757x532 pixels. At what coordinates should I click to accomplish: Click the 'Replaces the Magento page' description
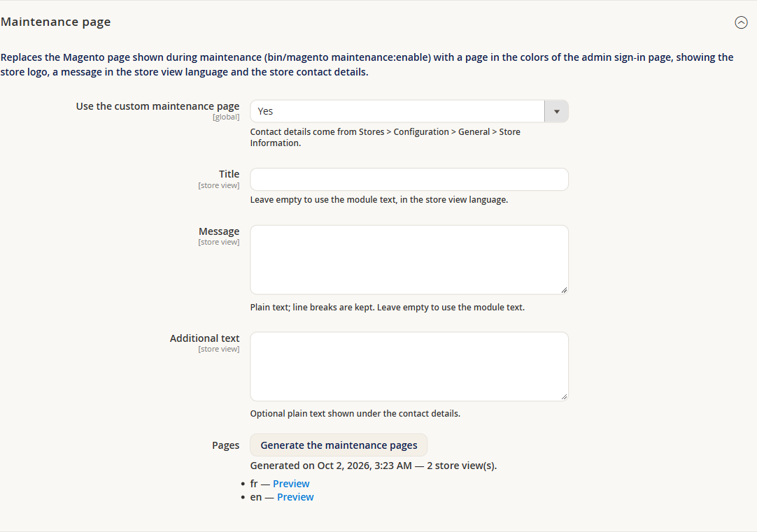(x=367, y=64)
